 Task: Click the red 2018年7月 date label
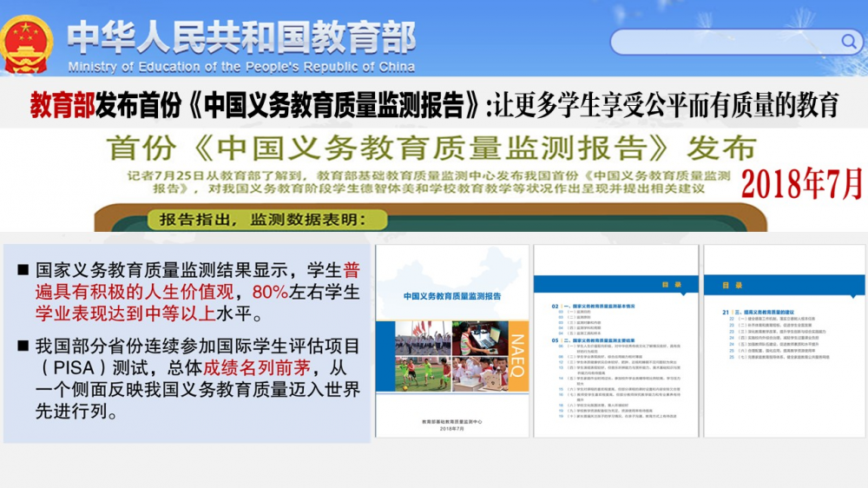(802, 183)
